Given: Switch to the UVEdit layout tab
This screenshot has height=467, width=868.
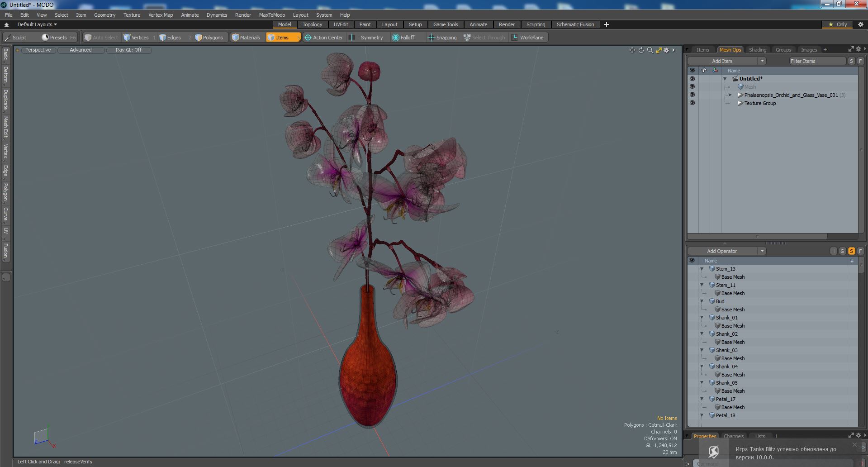Looking at the screenshot, I should 341,24.
